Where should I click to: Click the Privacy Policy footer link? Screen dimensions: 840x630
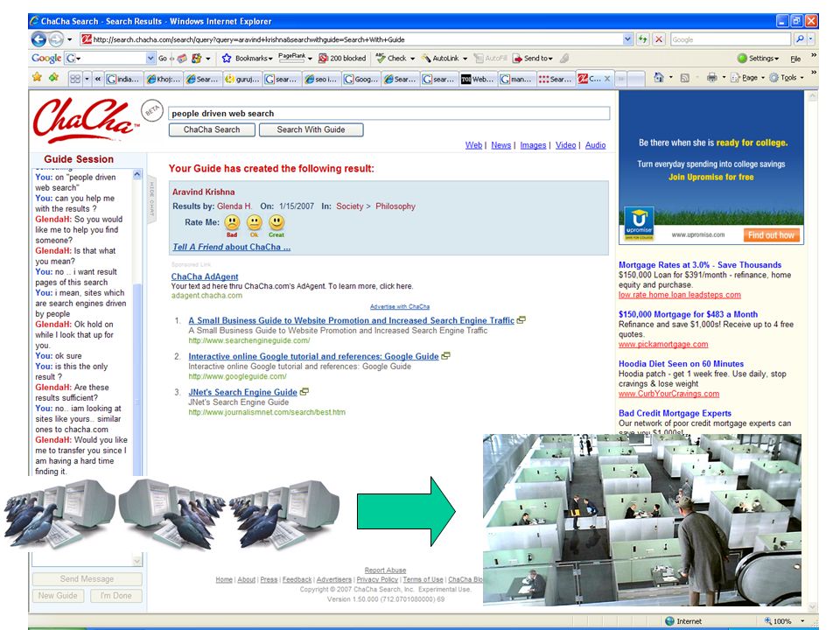click(377, 579)
